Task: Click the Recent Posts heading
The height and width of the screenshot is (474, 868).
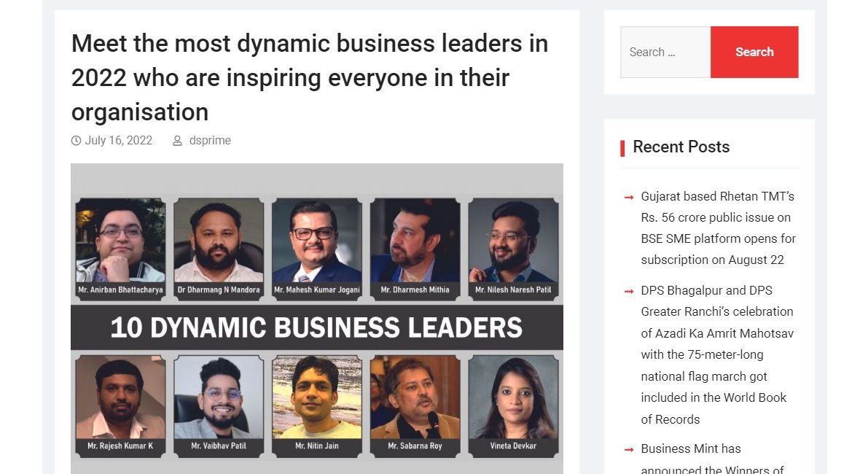Action: 681,147
